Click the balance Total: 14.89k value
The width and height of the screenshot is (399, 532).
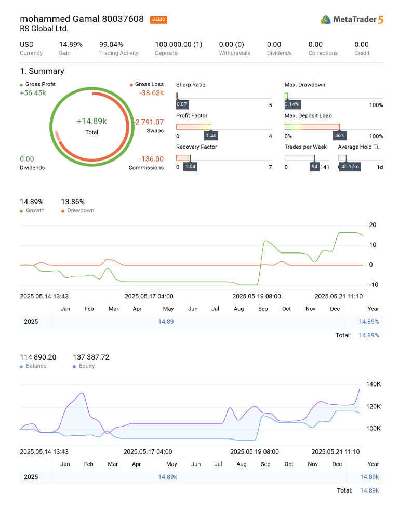[369, 490]
